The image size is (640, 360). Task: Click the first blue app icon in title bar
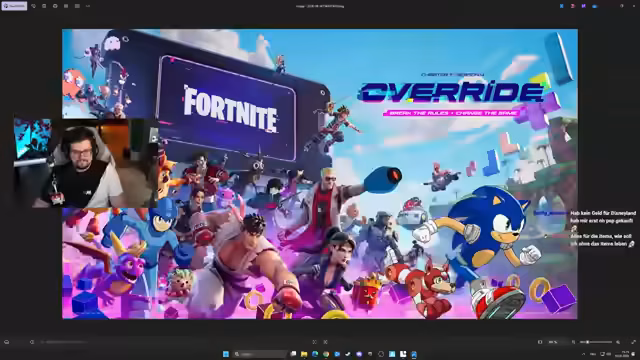click(x=562, y=6)
